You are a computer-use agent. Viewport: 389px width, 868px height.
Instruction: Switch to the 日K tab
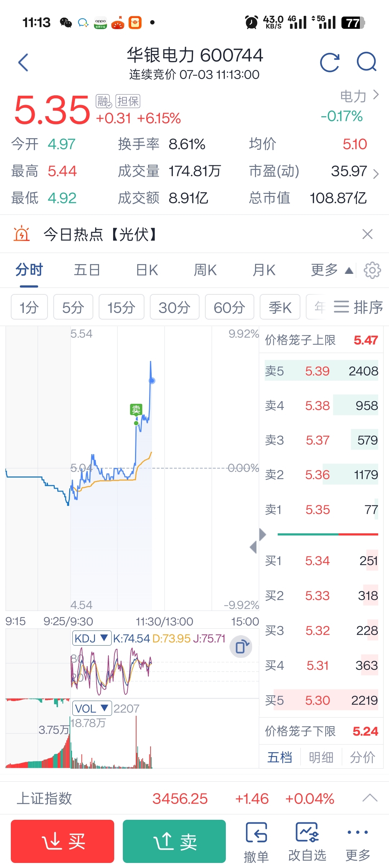point(147,270)
